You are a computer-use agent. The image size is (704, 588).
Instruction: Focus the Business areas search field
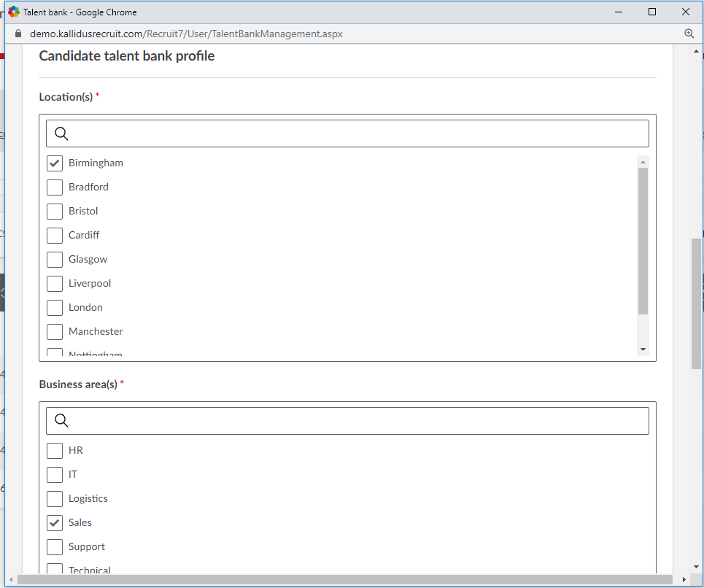click(357, 421)
